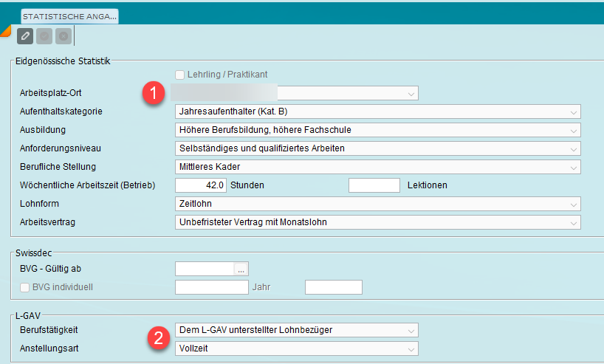Click the X cancel icon in toolbar

coord(64,35)
